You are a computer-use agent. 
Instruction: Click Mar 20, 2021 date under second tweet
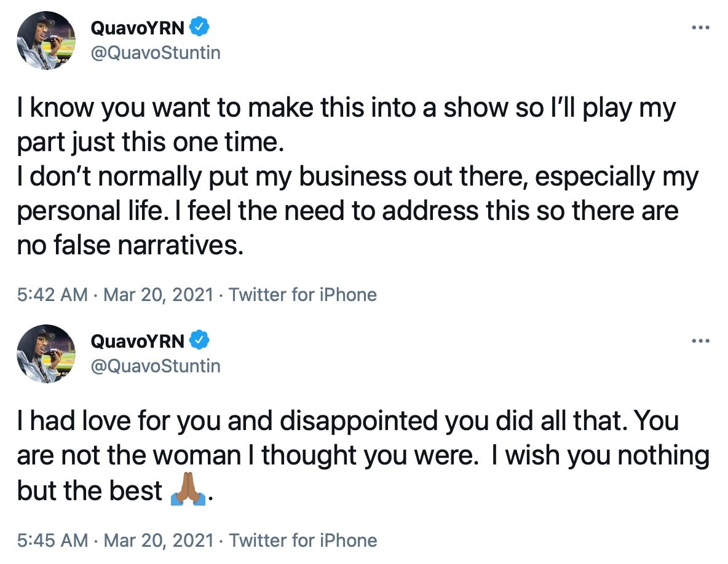158,540
